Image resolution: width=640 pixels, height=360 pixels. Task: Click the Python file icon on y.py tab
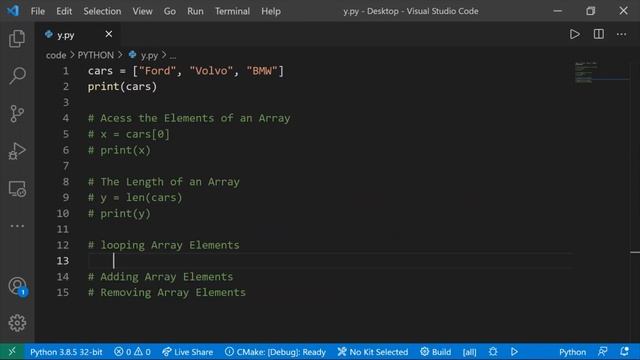[49, 34]
